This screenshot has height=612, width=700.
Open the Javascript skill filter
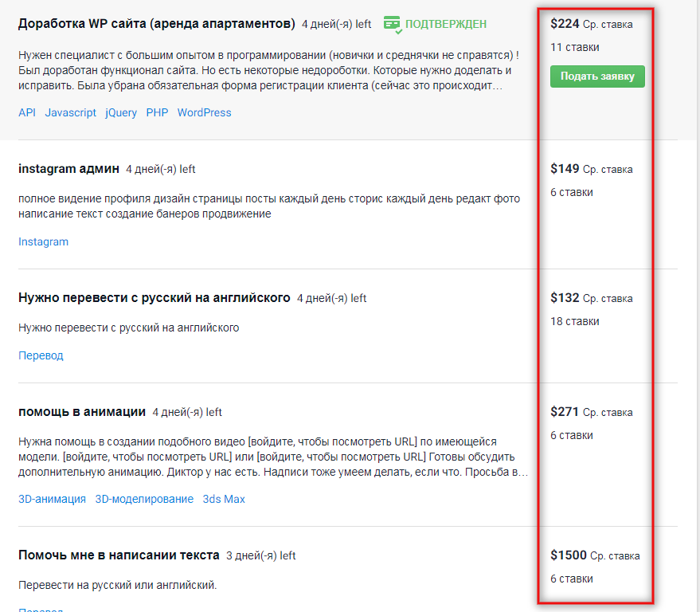[70, 112]
